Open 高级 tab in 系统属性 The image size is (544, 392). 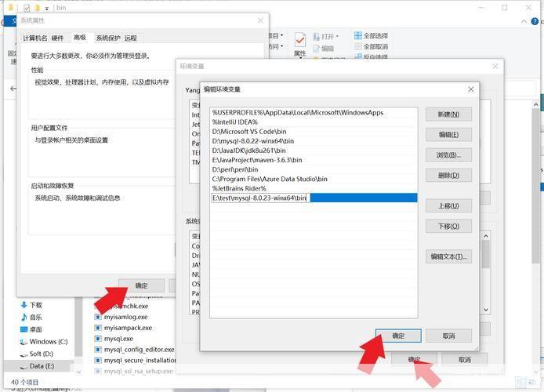point(80,38)
